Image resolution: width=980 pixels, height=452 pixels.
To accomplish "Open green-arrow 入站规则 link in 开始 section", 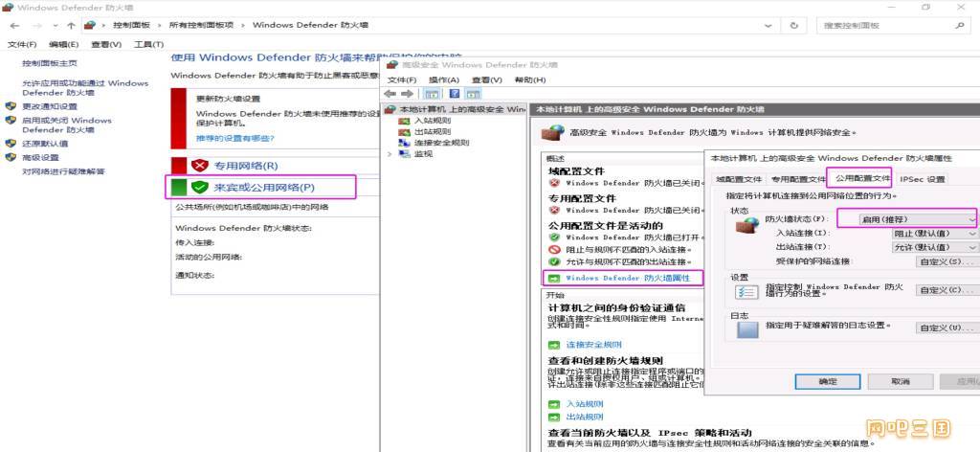I will tap(585, 404).
